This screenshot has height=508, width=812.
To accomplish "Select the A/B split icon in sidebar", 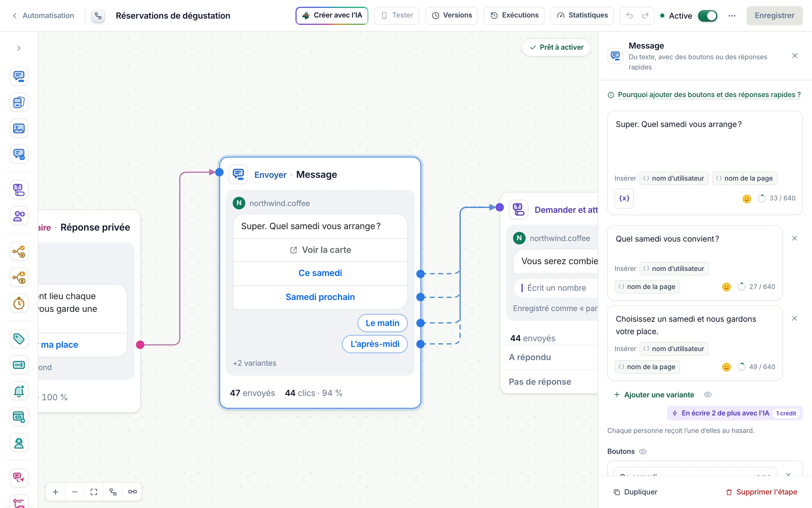I will pyautogui.click(x=19, y=277).
